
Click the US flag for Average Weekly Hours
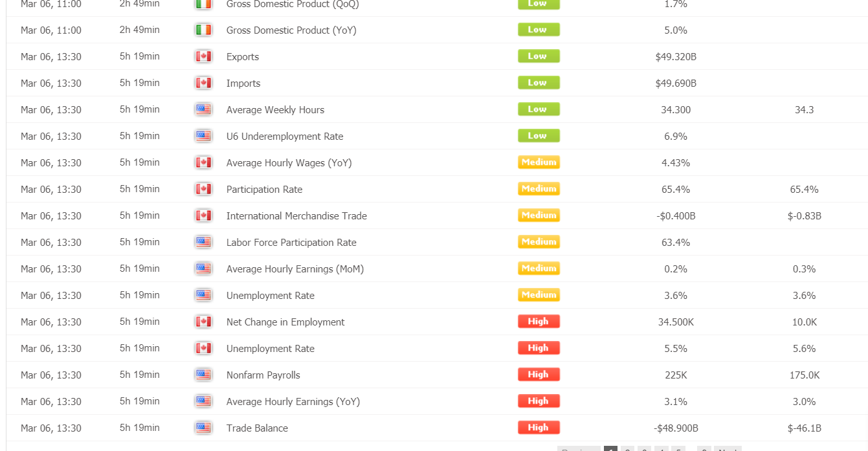[x=203, y=109]
